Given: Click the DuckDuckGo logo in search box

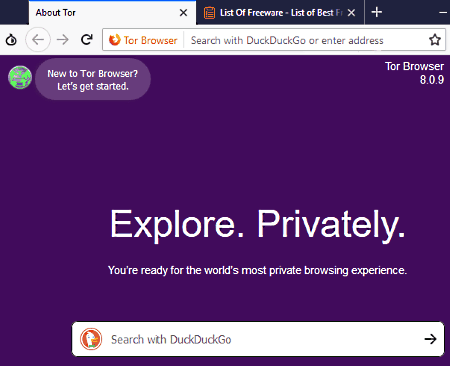Looking at the screenshot, I should click(x=91, y=339).
